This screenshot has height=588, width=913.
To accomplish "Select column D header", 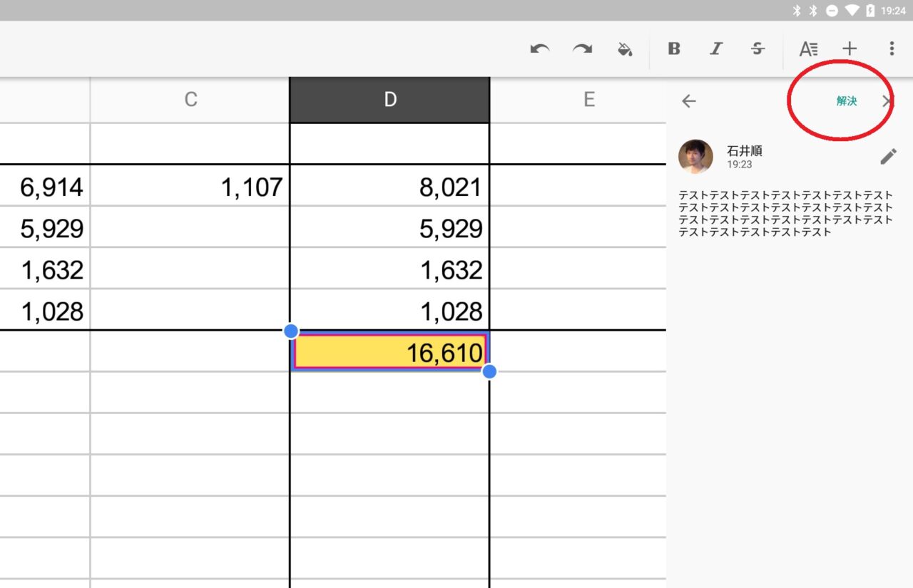I will click(389, 100).
